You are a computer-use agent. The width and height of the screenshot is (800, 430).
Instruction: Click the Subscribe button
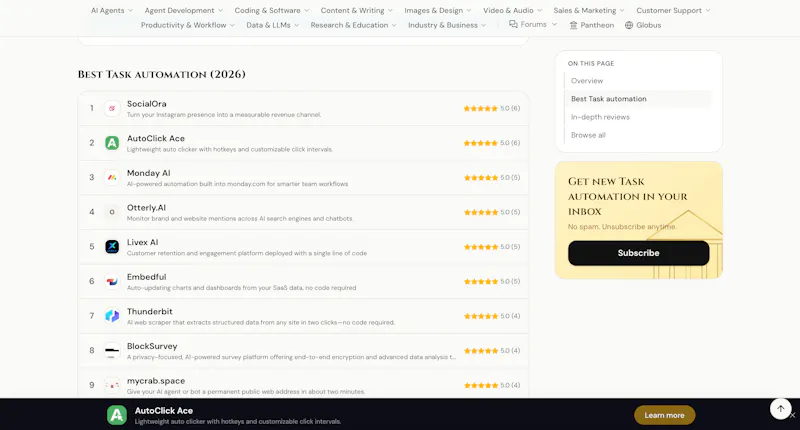[x=638, y=253]
